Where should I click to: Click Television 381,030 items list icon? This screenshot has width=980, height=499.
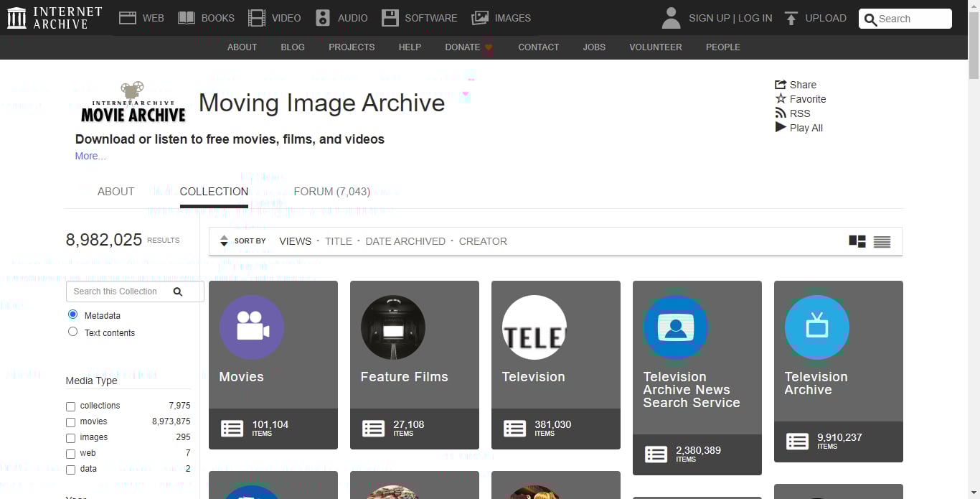(x=514, y=429)
